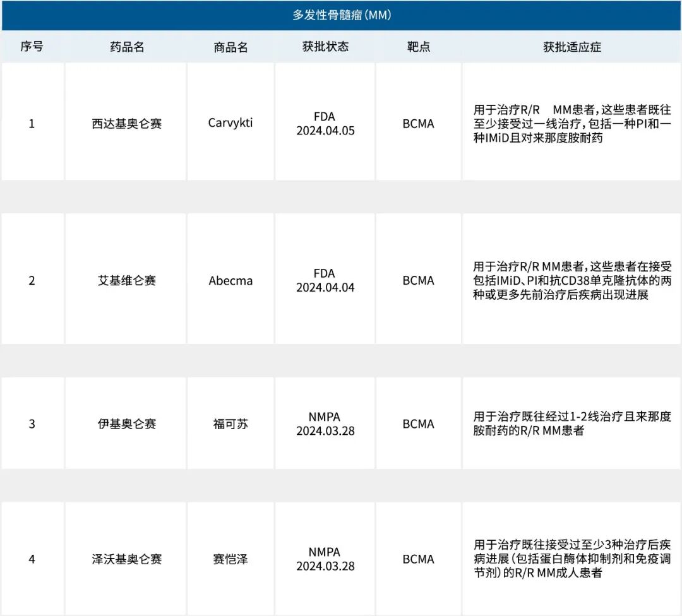
Task: Select the trade name 赛恺泽
Action: tap(230, 559)
